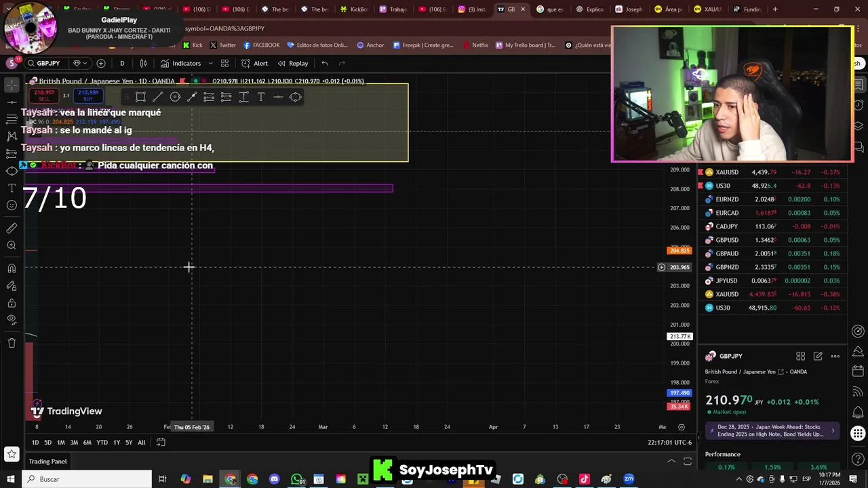Click the red SELL 210.955 button
This screenshot has height=488, width=868.
44,96
